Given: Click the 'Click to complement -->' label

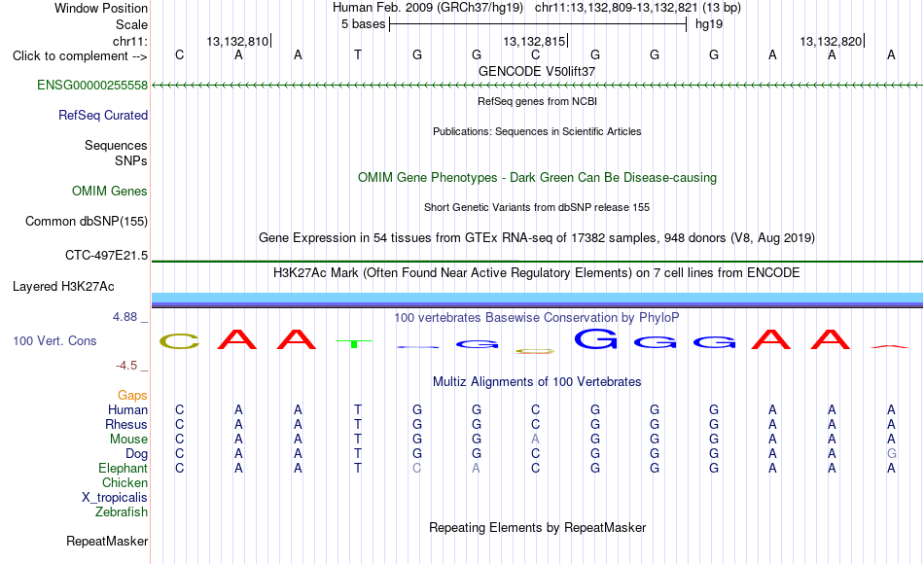Looking at the screenshot, I should [x=80, y=56].
